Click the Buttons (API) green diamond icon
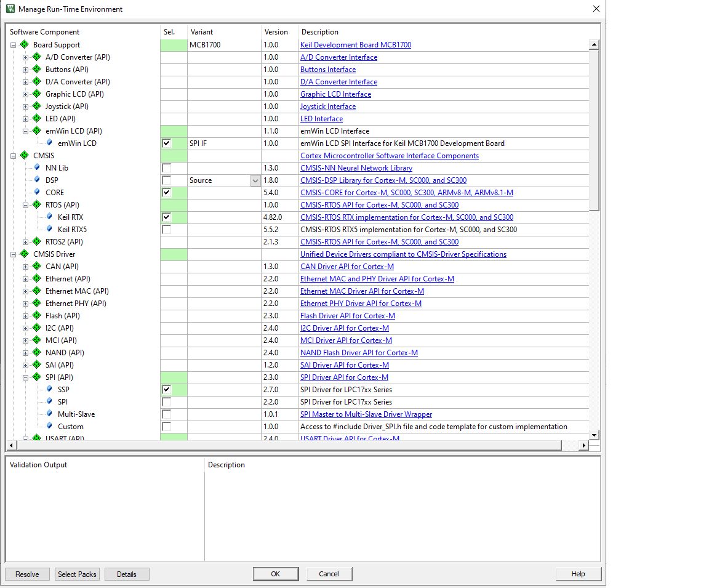 coord(37,69)
